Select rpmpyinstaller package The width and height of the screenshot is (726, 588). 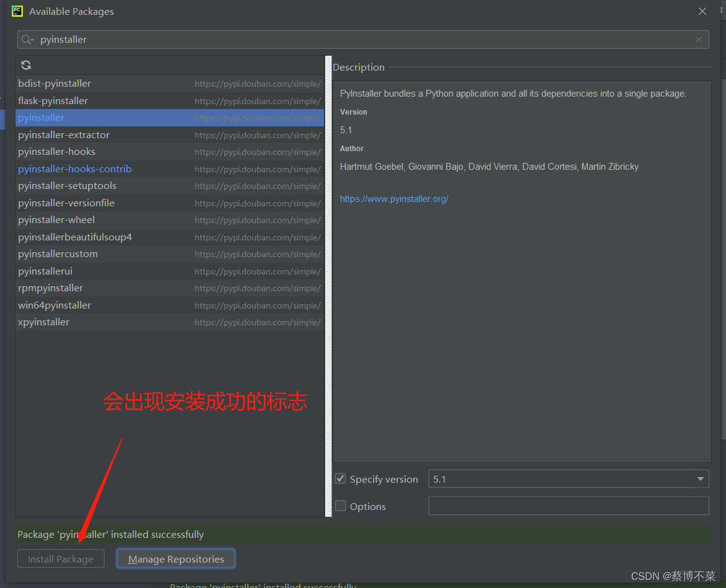tap(170, 288)
